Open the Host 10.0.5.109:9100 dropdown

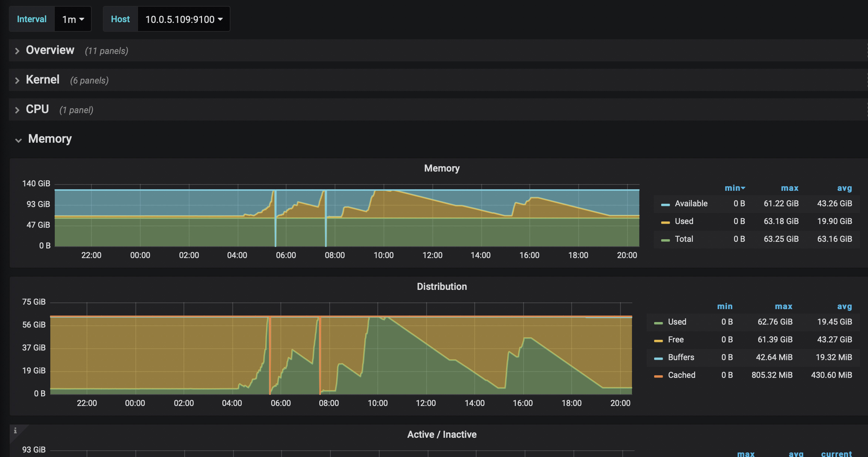click(x=184, y=19)
